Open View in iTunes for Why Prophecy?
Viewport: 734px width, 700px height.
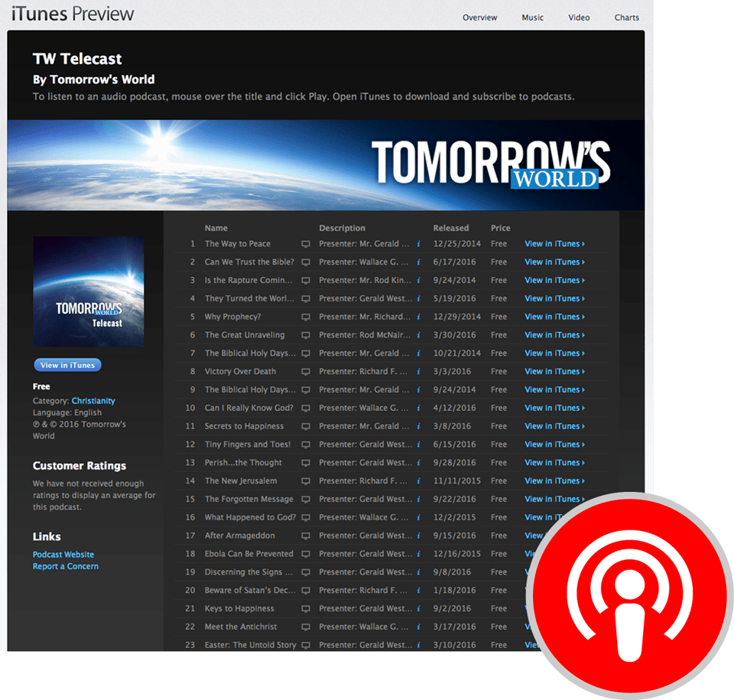555,317
